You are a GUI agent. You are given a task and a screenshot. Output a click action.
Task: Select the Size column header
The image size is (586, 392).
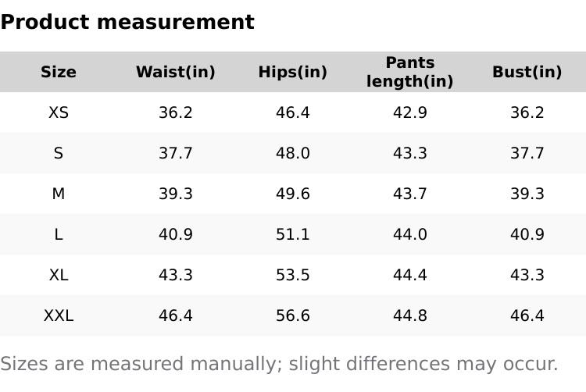pyautogui.click(x=59, y=72)
